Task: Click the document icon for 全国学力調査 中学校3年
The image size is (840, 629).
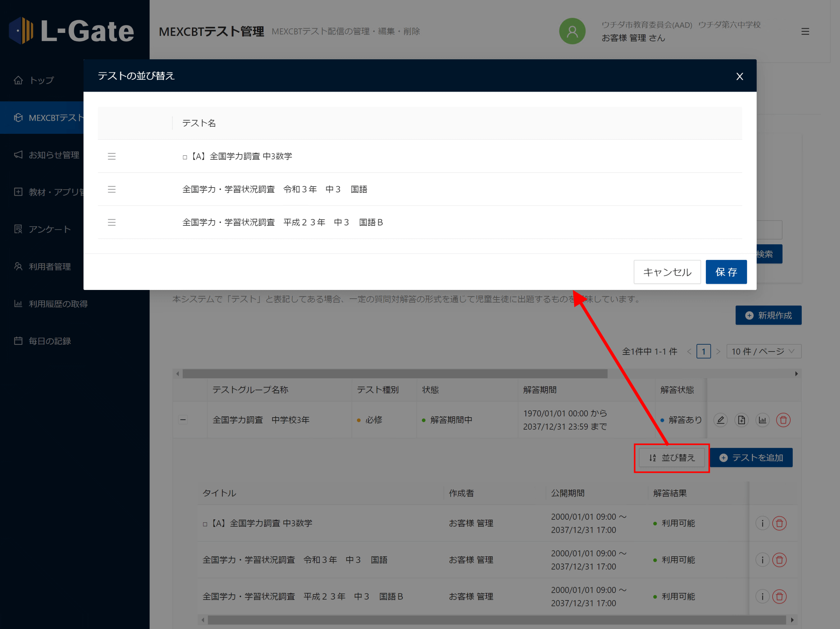Action: 741,420
